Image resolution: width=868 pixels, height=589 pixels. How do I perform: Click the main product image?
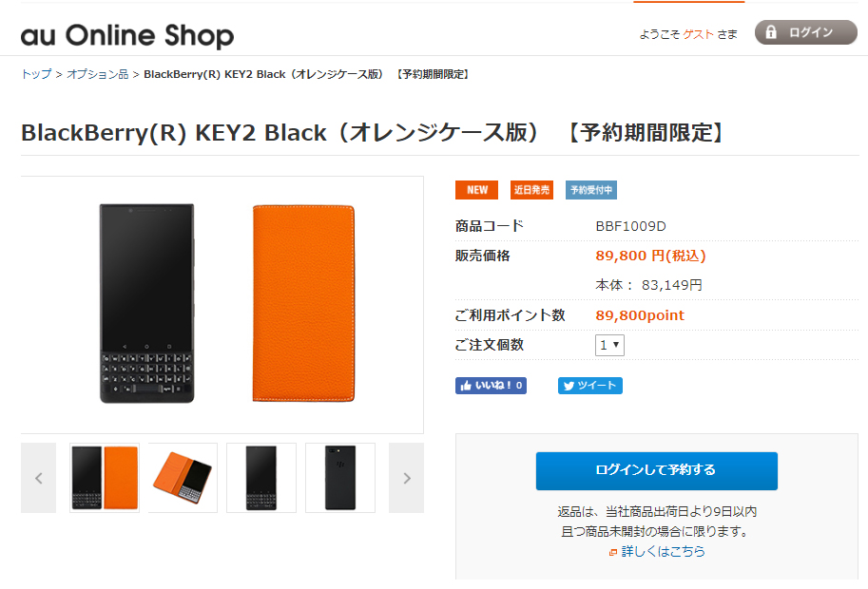(x=222, y=305)
